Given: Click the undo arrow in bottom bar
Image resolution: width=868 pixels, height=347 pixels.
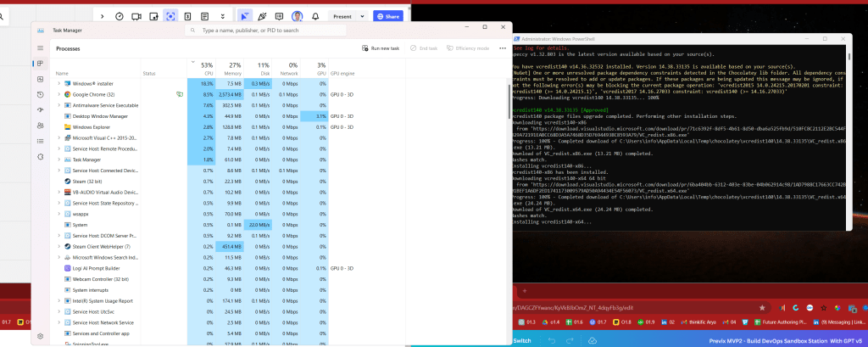Looking at the screenshot, I should (552, 340).
